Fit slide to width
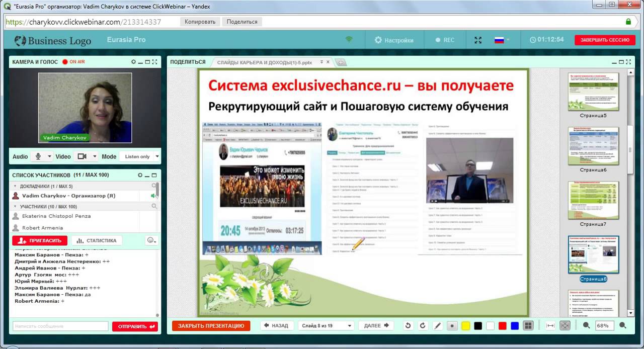Viewport: 644px width, 349px height. tap(550, 326)
